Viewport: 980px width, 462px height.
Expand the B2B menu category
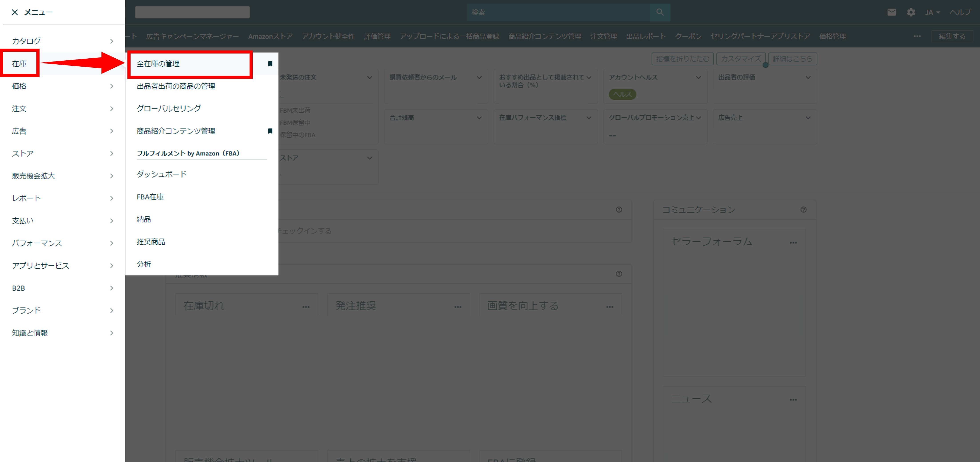[62, 288]
